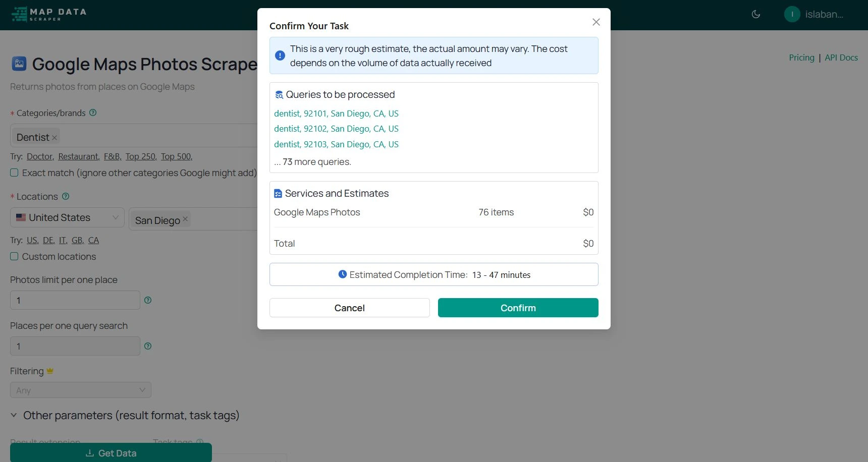This screenshot has height=462, width=868.
Task: Enable Custom locations checkbox
Action: pyautogui.click(x=14, y=256)
